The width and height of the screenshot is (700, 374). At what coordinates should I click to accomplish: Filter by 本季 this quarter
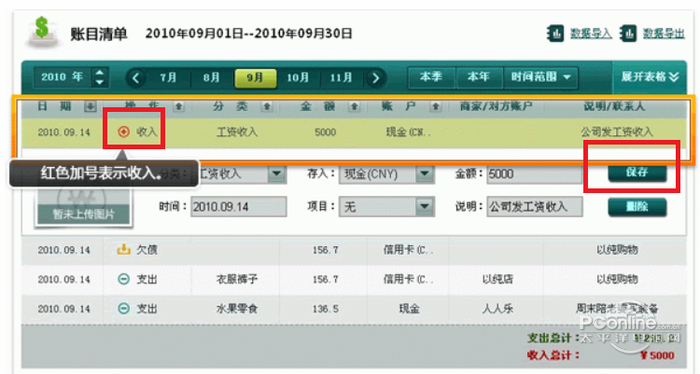[431, 77]
